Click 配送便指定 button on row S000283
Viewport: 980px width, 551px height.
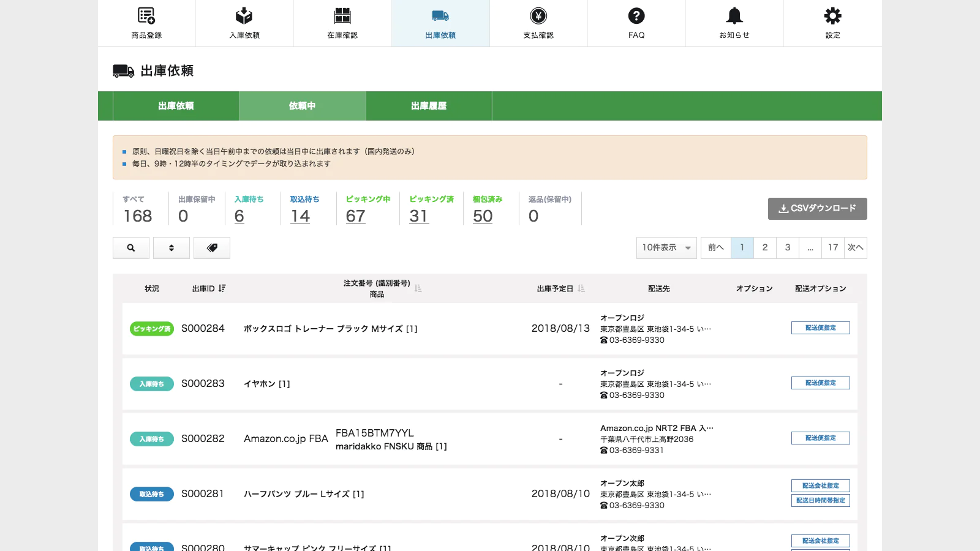821,383
